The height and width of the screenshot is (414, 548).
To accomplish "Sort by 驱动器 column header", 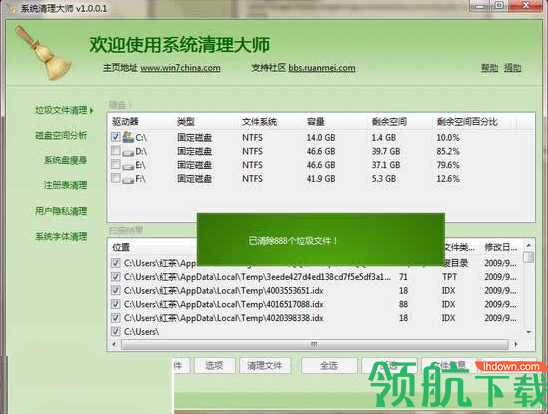I will point(125,122).
